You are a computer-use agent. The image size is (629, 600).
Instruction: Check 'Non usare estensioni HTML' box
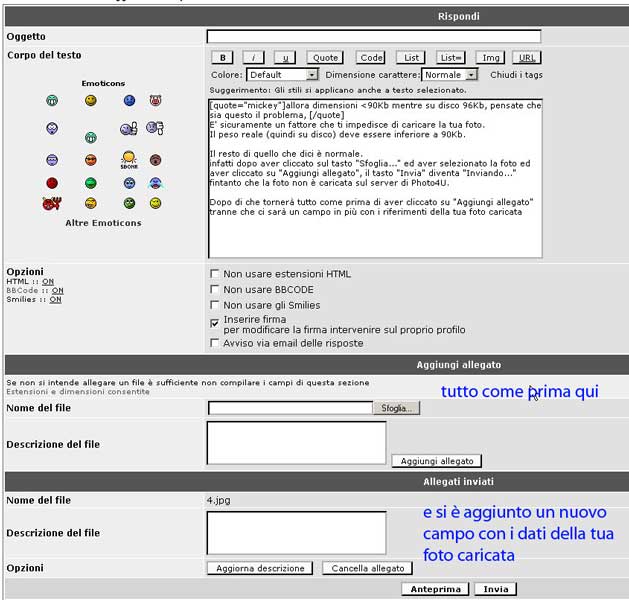[215, 274]
